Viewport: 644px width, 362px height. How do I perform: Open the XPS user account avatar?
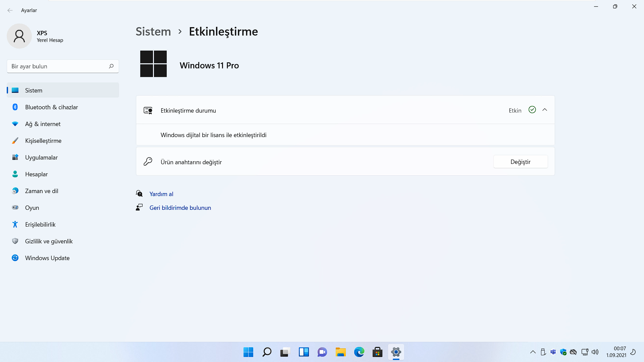pyautogui.click(x=19, y=36)
